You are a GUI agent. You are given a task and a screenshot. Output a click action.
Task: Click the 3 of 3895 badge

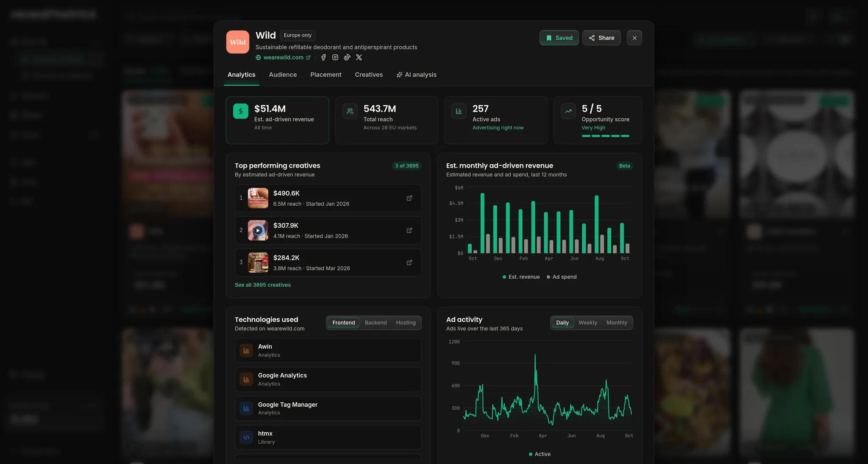(x=406, y=166)
